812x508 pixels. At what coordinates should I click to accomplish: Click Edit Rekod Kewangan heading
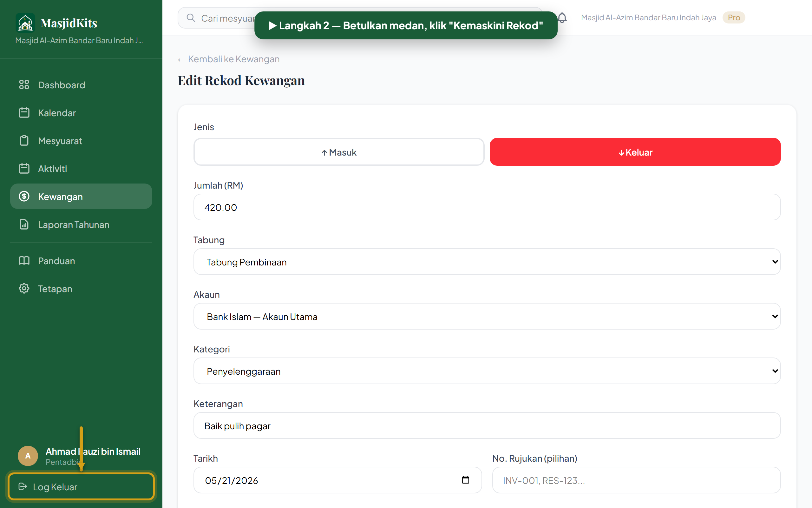(x=241, y=81)
